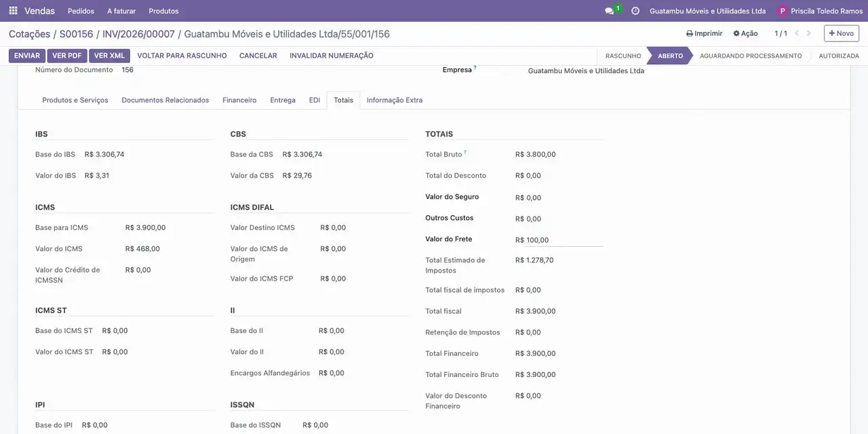
Task: Open the Pedidos menu
Action: coord(81,11)
